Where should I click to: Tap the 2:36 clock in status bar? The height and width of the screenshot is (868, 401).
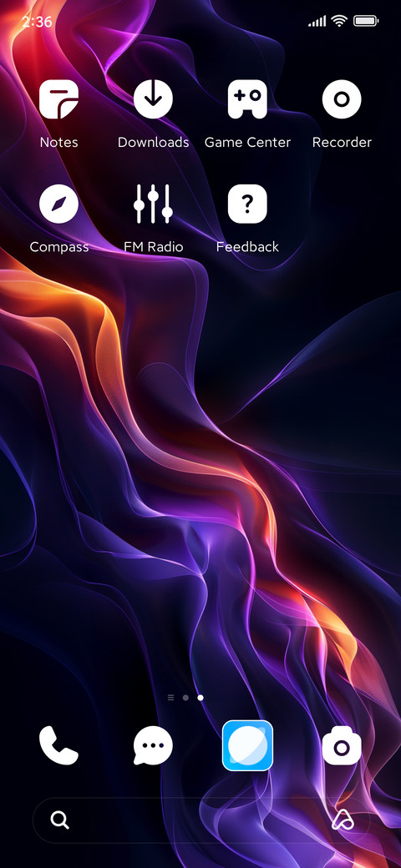(37, 22)
